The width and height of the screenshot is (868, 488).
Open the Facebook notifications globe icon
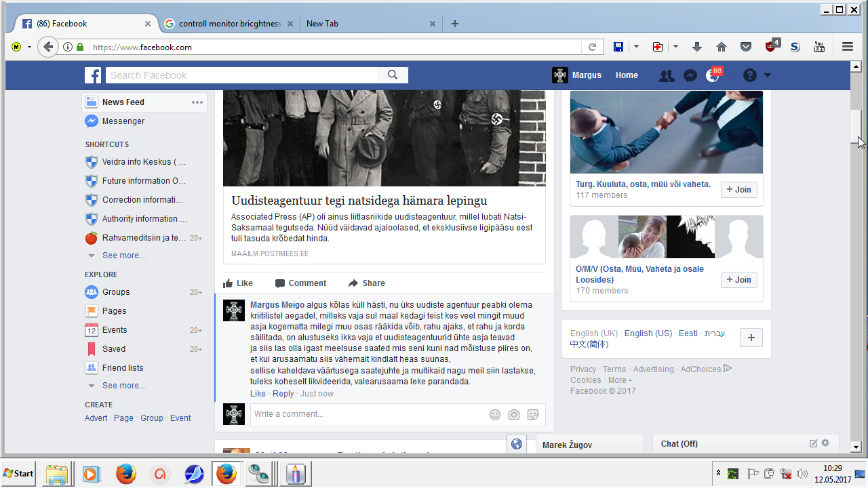[712, 75]
